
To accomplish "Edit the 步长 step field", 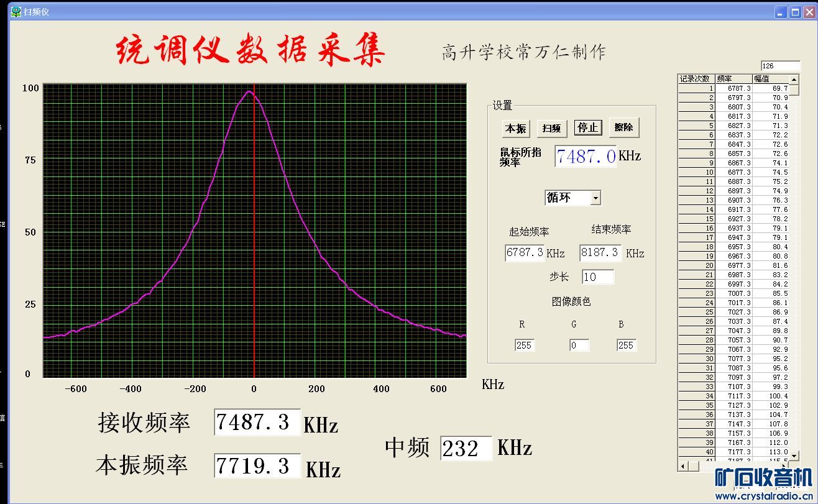I will (598, 277).
